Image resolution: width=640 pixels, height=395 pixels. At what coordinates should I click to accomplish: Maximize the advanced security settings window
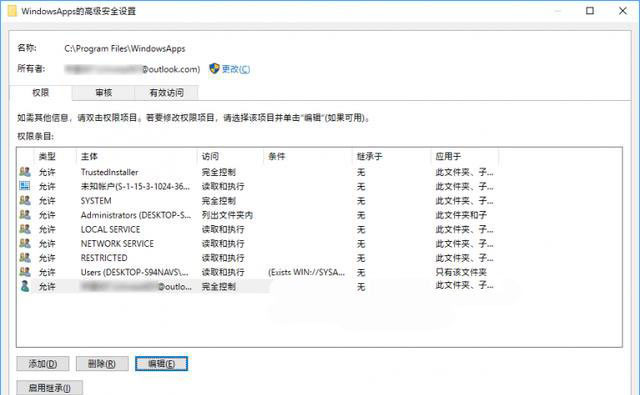(x=590, y=11)
